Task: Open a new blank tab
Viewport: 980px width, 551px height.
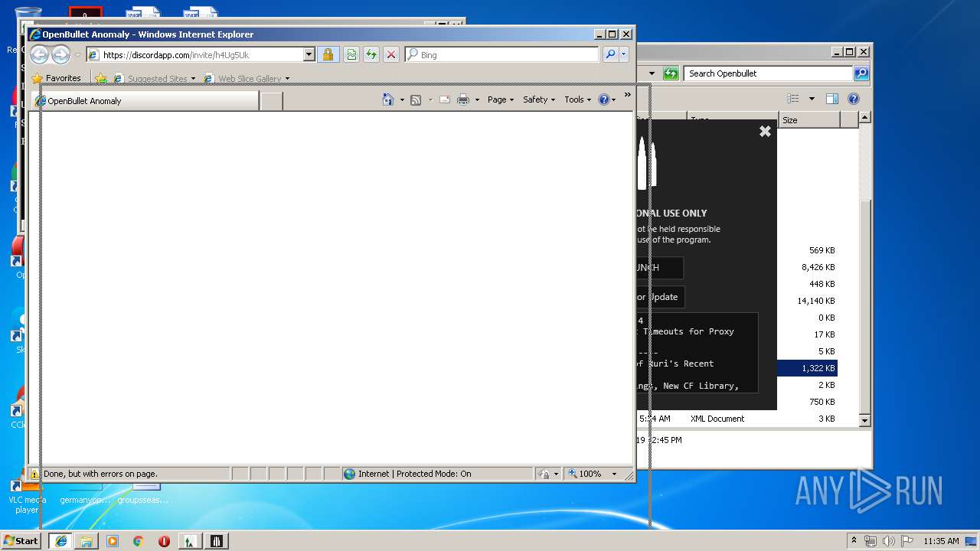Action: tap(271, 101)
